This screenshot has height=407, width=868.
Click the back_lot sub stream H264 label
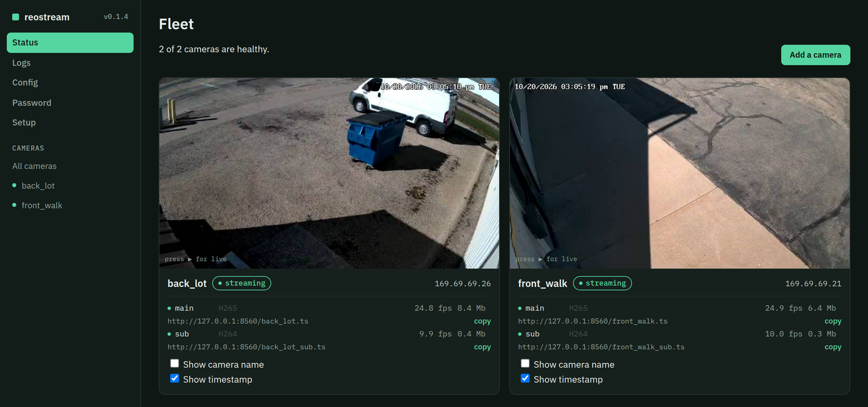pos(228,334)
